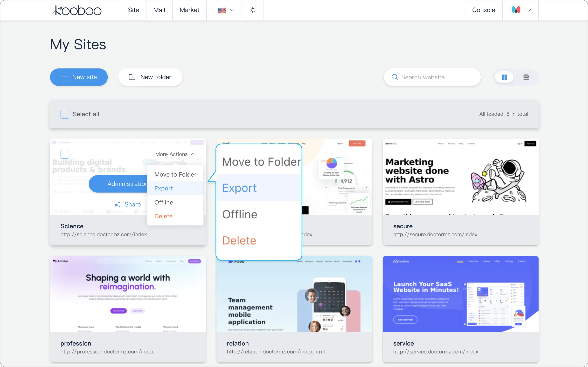Switch to grid view layout

(504, 77)
